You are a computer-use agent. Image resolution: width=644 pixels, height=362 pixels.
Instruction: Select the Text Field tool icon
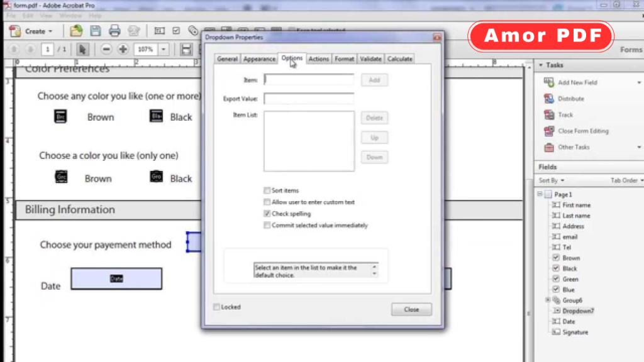(x=159, y=31)
